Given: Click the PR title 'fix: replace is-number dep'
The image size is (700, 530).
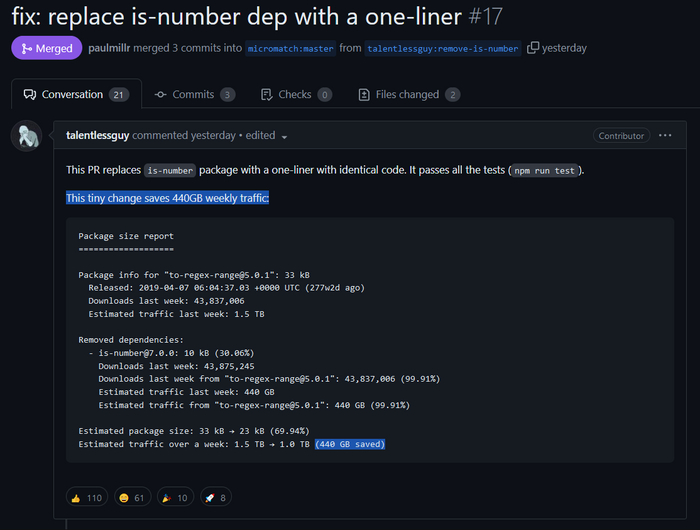Looking at the screenshot, I should [237, 17].
